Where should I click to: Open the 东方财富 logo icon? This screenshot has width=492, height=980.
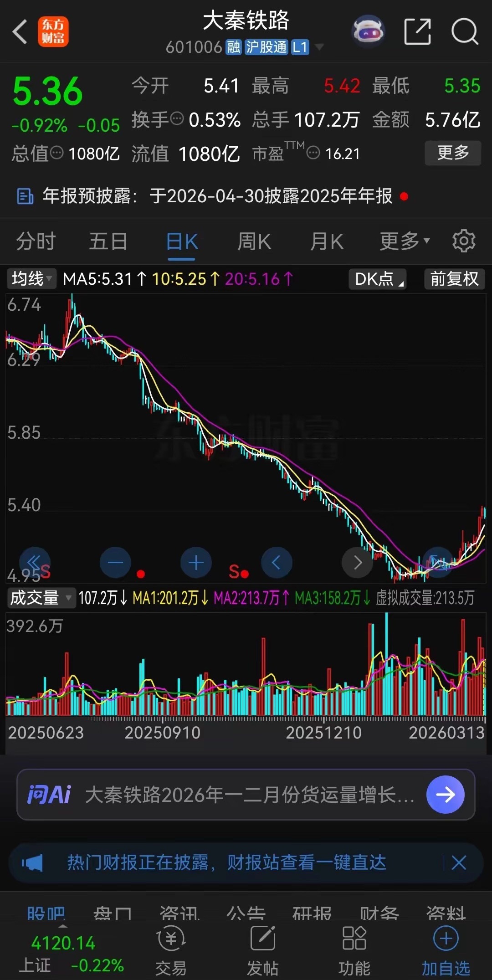pos(53,32)
